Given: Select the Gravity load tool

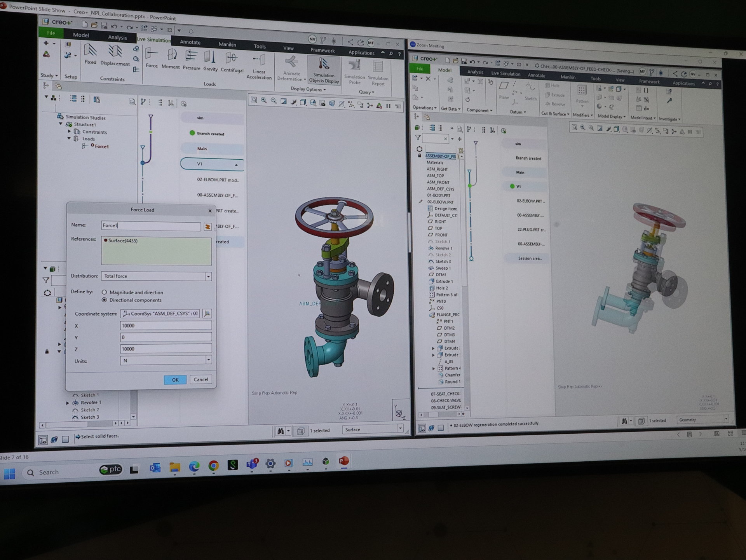Looking at the screenshot, I should 210,62.
